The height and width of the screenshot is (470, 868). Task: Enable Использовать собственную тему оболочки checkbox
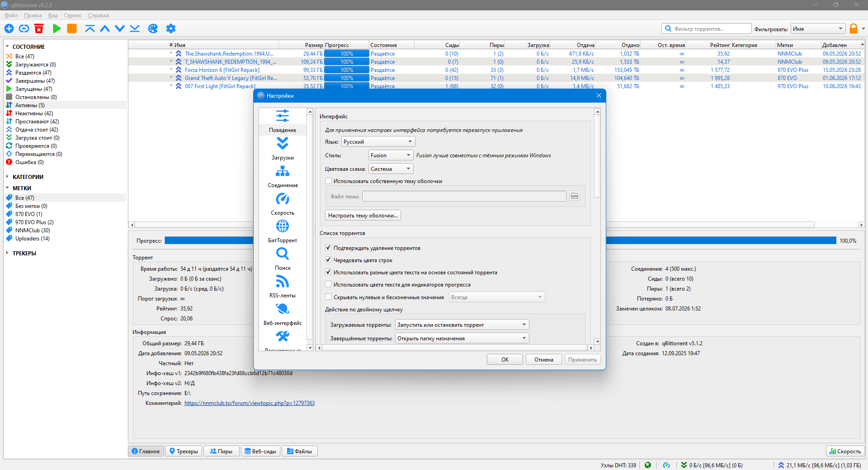point(329,181)
